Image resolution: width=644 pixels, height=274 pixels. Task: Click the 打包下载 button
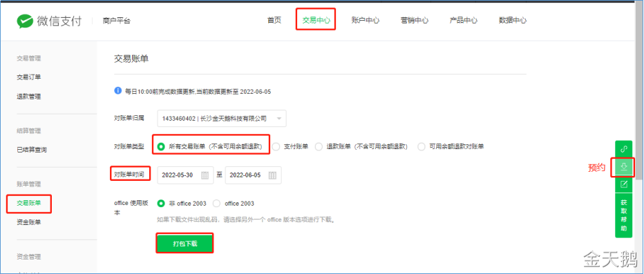coord(184,243)
